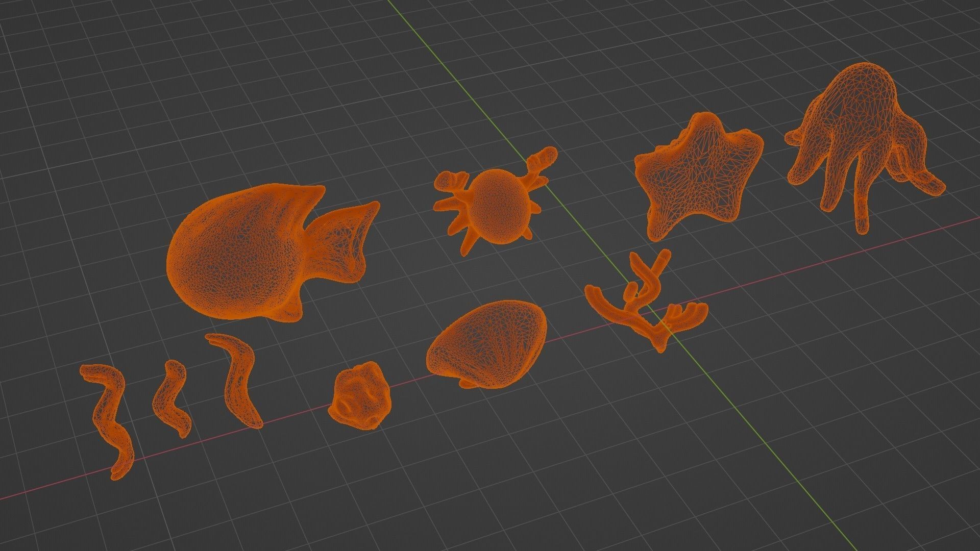The image size is (980, 551).
Task: Select the octopus wireframe mesh
Action: pyautogui.click(x=865, y=148)
